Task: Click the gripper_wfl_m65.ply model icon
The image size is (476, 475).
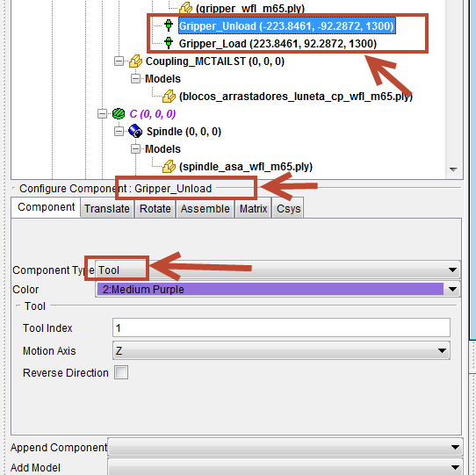Action: (185, 8)
